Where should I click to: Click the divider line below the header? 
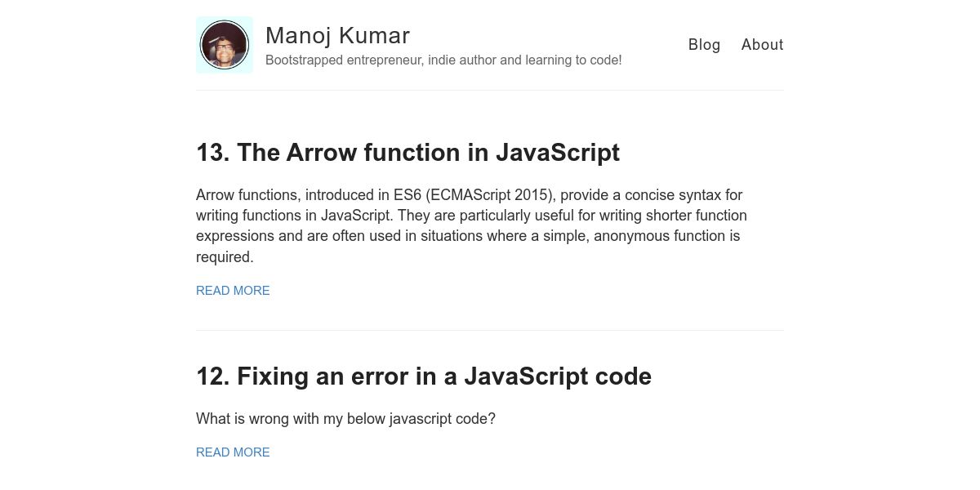point(490,90)
